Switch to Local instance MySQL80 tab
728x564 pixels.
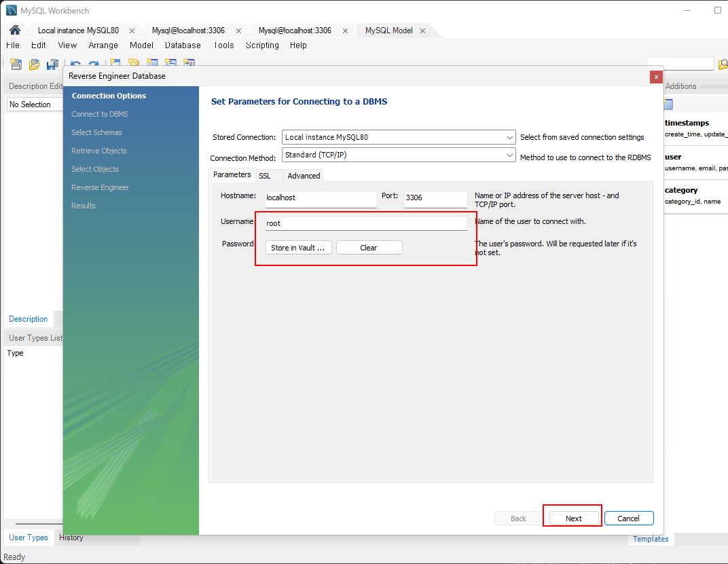coord(79,31)
